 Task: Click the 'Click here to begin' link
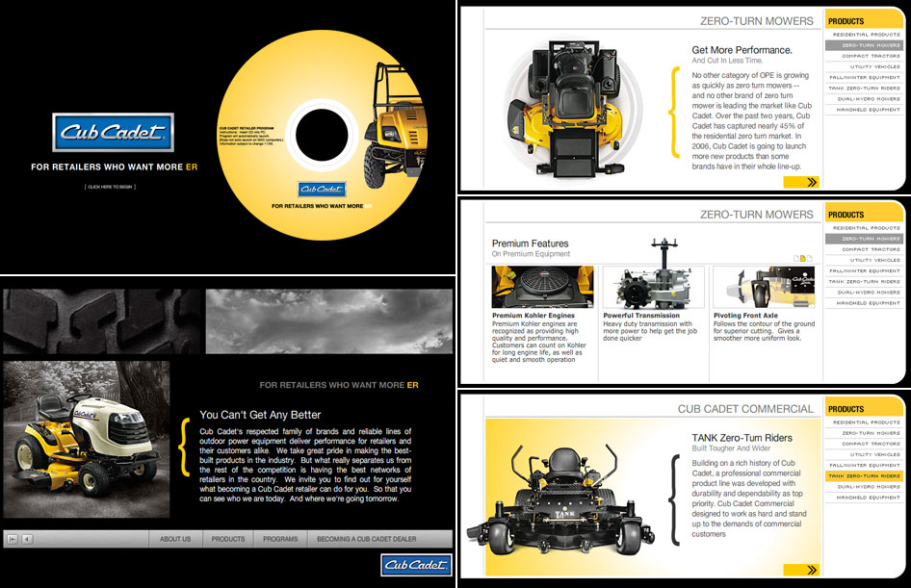(x=112, y=187)
